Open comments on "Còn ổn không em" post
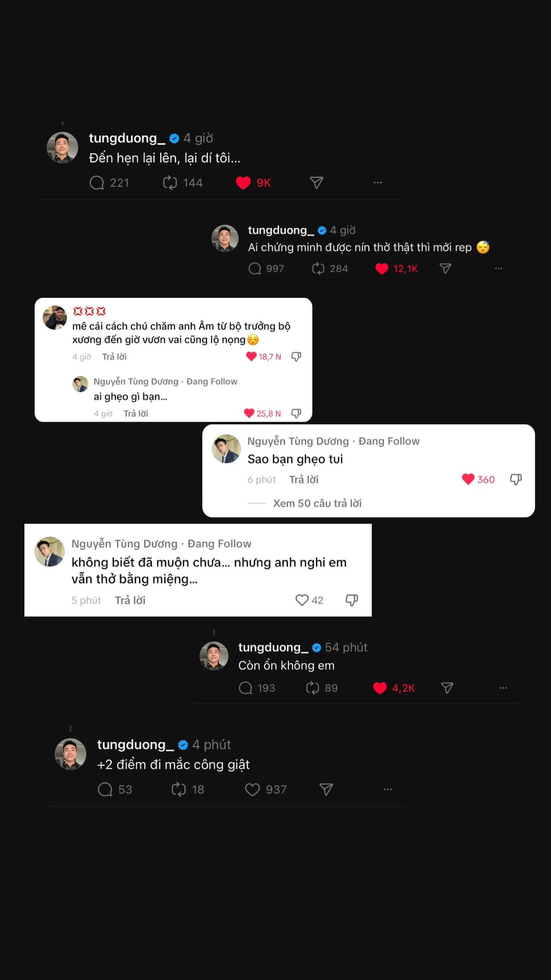This screenshot has height=980, width=551. 245,688
